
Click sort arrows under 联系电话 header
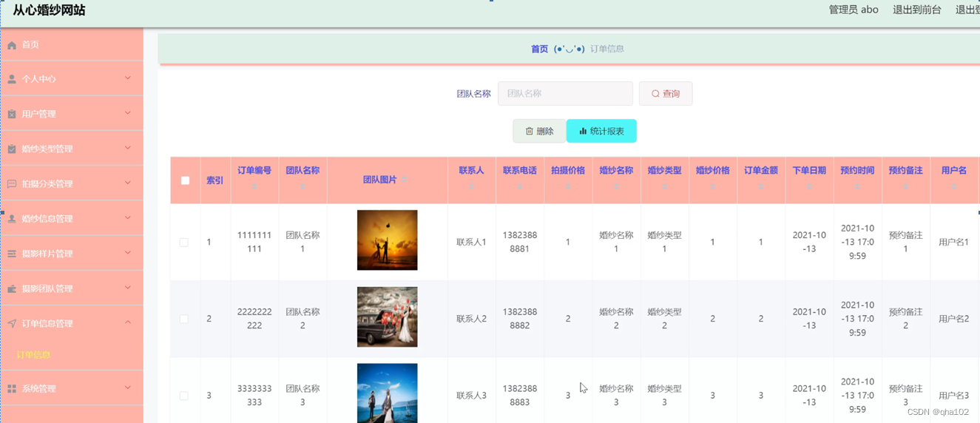click(x=520, y=186)
